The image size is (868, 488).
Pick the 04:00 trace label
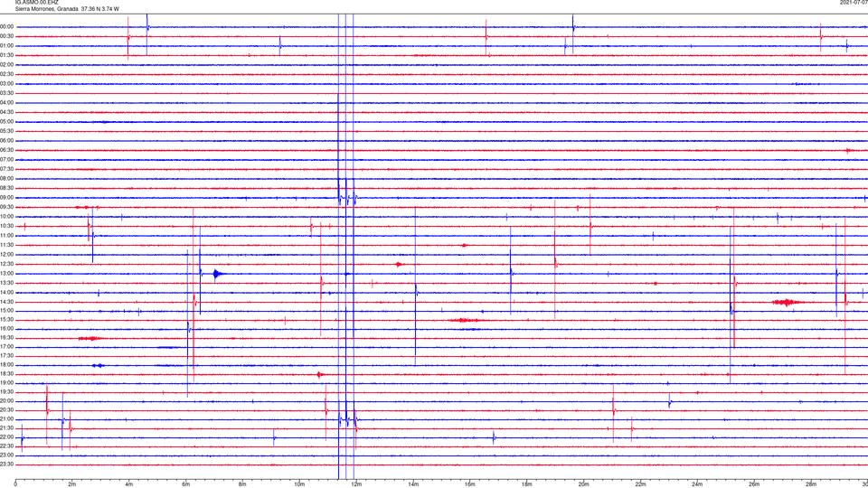click(7, 103)
